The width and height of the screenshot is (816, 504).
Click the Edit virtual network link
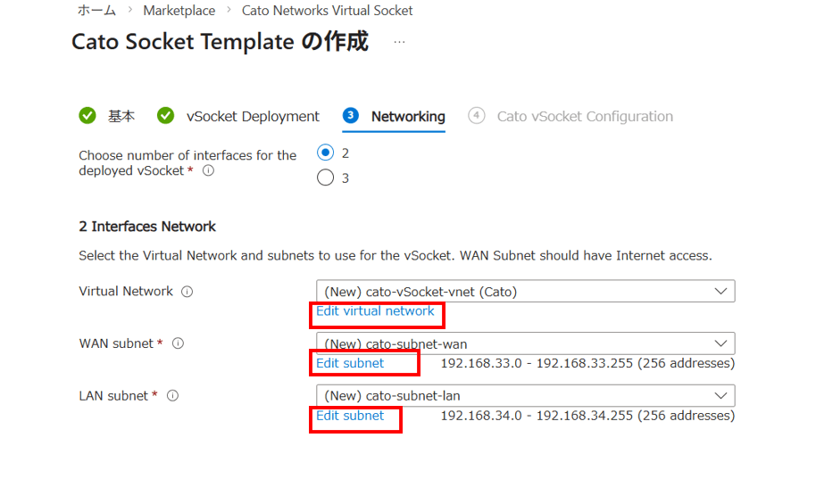pos(375,311)
